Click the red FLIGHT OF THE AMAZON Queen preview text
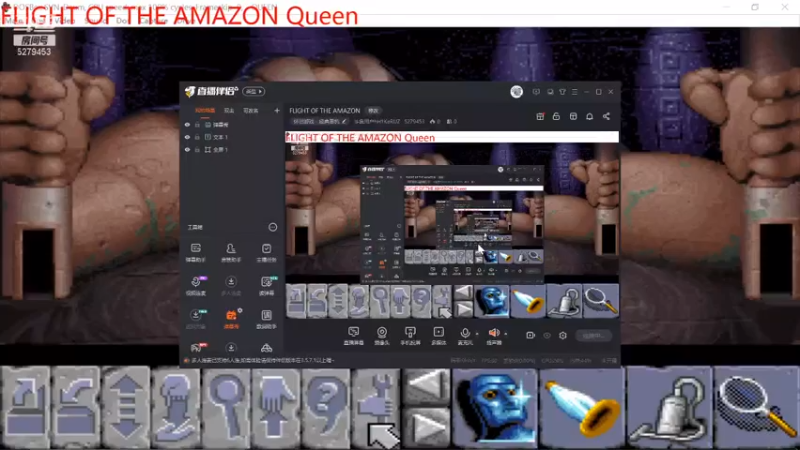Screen dimensions: 800x450 coord(360,137)
